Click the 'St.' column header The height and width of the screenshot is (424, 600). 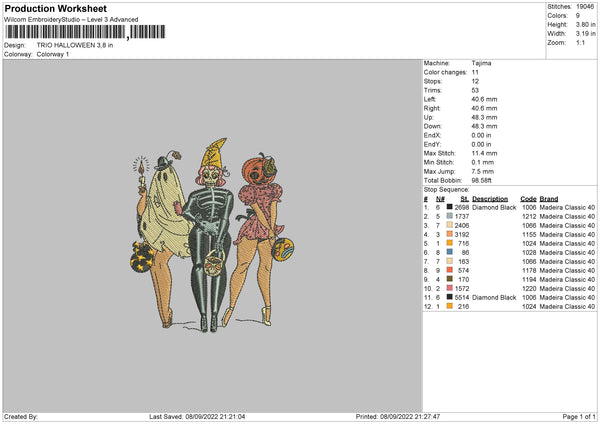(x=465, y=199)
